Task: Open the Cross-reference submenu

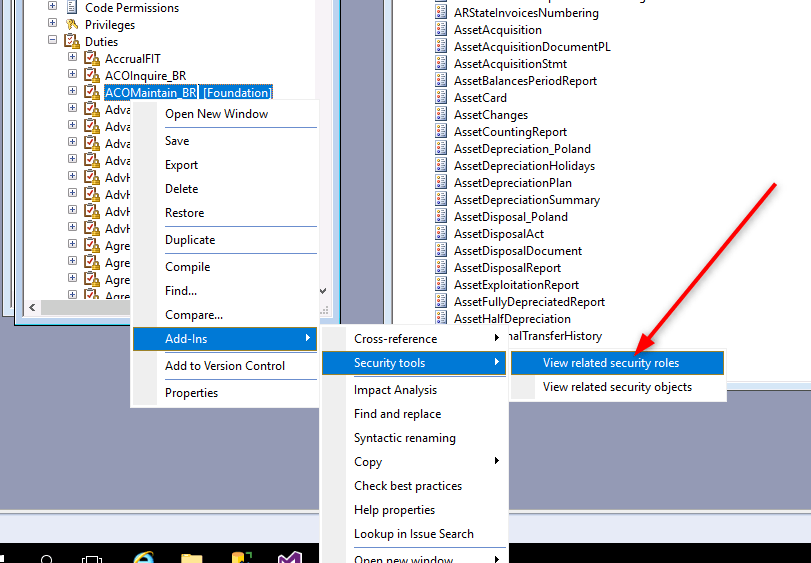Action: (395, 339)
